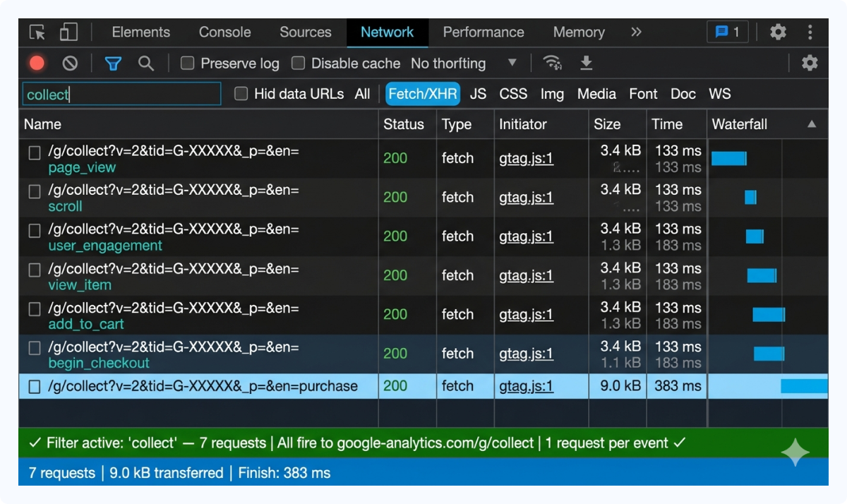Viewport: 847px width, 504px height.
Task: Click the filter text field containing 'collect'
Action: point(122,94)
